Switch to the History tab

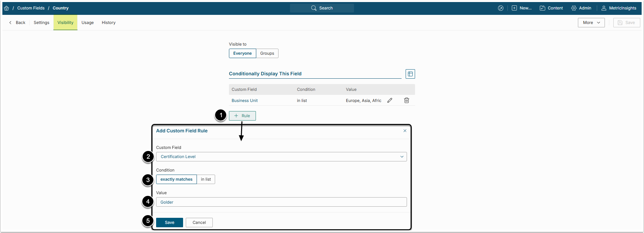[x=109, y=23]
